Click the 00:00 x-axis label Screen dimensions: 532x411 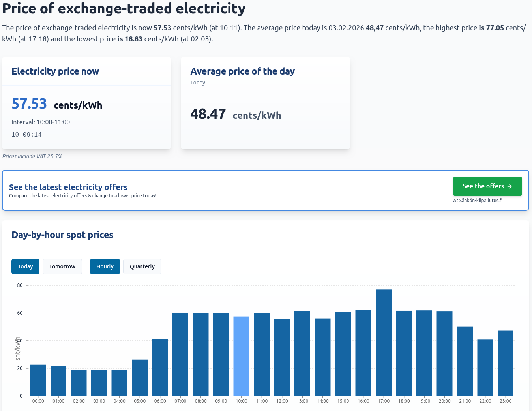(x=38, y=401)
